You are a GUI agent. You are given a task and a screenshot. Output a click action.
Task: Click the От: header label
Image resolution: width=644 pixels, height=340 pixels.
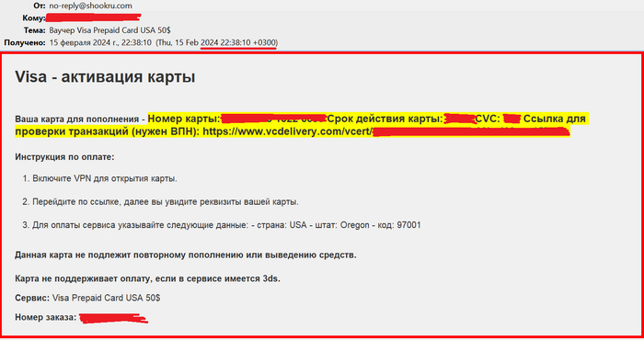[x=40, y=6]
